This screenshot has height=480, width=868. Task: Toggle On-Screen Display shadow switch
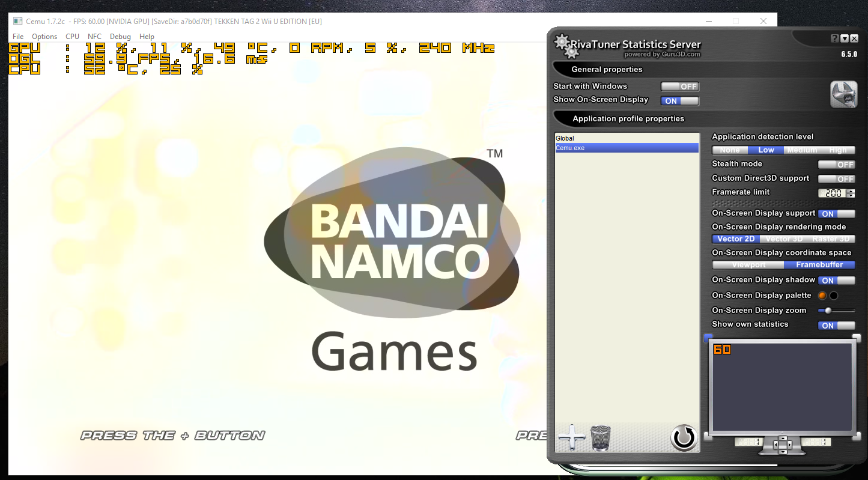click(x=837, y=280)
